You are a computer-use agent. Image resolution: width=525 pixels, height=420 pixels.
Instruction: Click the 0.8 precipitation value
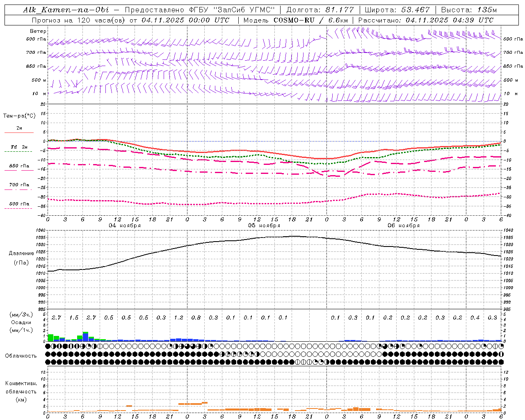(x=196, y=318)
